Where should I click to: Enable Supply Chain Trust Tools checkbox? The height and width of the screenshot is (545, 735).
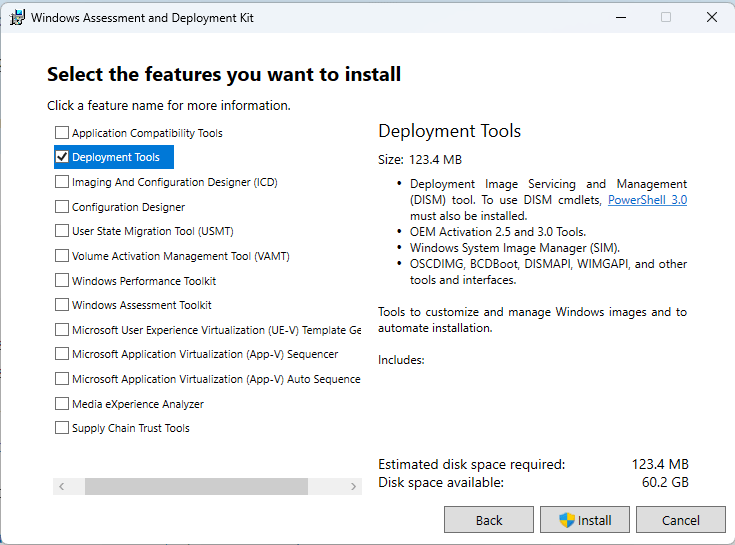pyautogui.click(x=62, y=428)
